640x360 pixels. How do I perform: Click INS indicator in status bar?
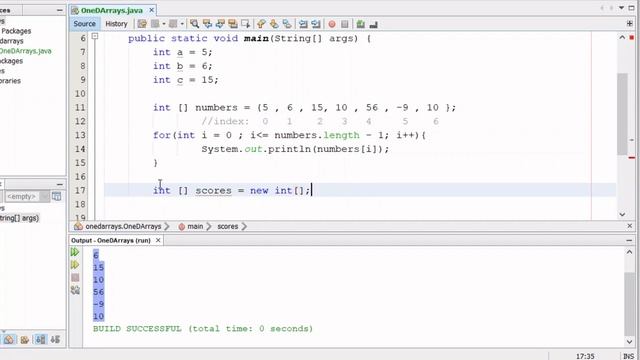[629, 356]
